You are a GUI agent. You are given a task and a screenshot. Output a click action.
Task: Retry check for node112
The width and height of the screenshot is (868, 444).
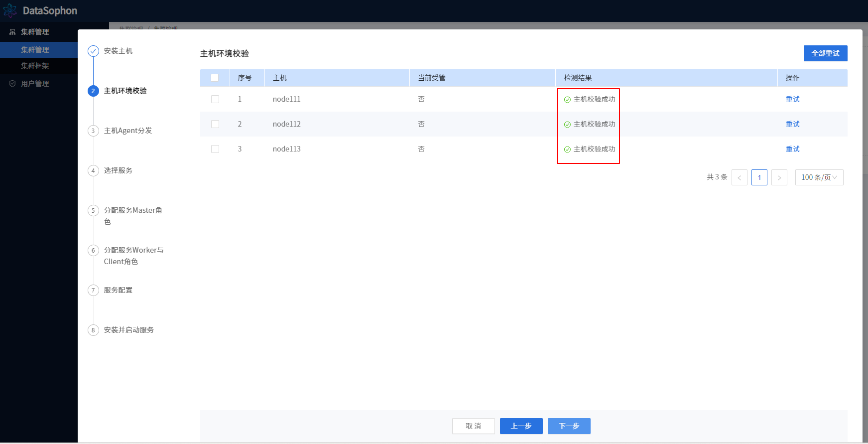point(793,124)
